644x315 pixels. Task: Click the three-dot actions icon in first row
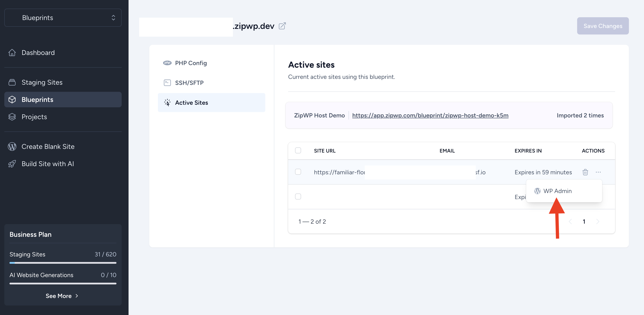point(598,172)
